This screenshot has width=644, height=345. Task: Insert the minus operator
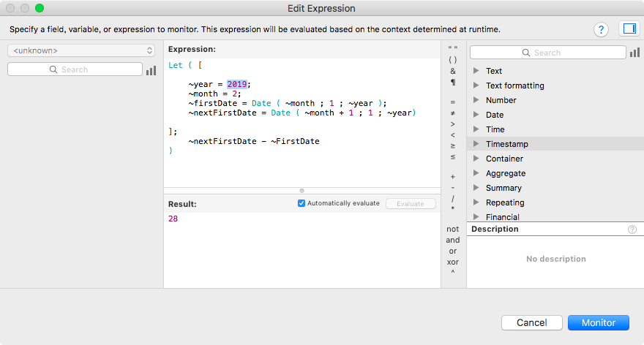point(452,188)
